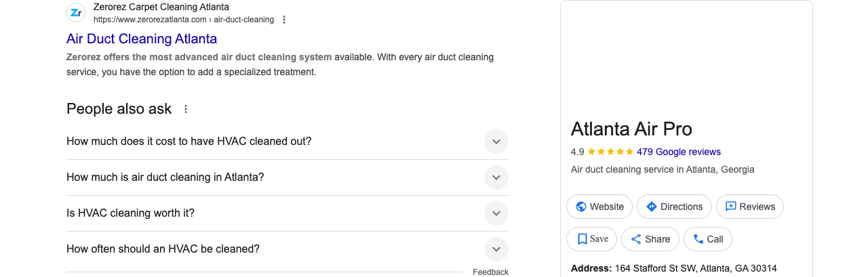Expand the How often should HVAC be cleaned chevron
The width and height of the screenshot is (868, 277).
(496, 249)
